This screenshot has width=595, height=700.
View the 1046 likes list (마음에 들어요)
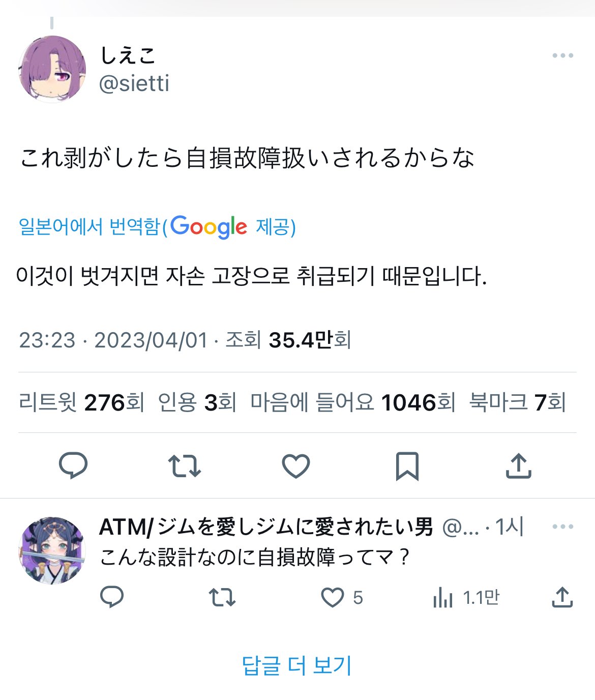(353, 402)
